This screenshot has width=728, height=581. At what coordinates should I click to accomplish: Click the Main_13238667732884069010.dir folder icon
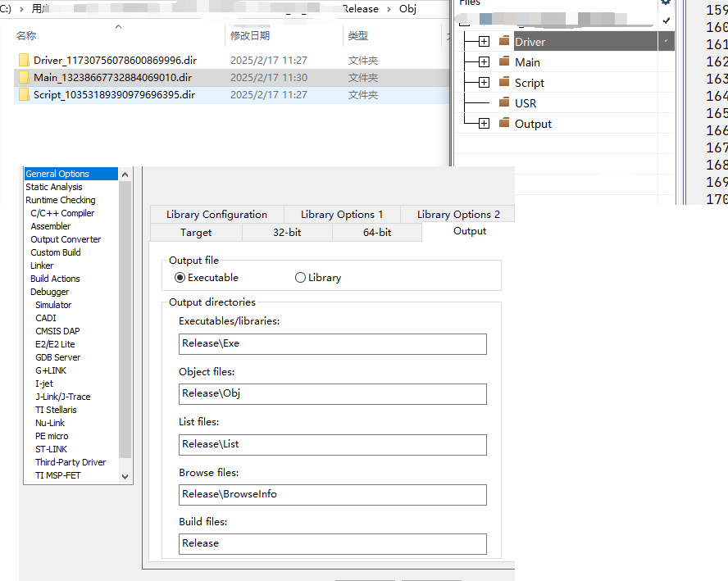[x=24, y=78]
